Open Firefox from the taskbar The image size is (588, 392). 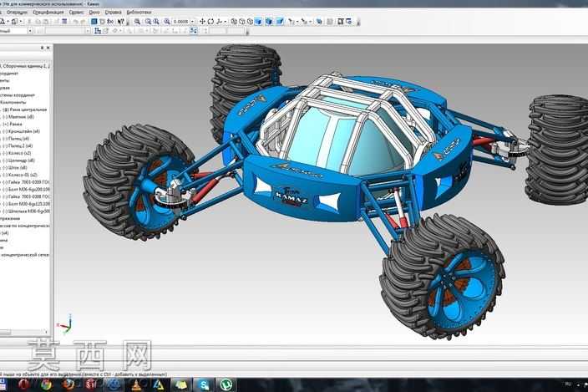tap(68, 384)
